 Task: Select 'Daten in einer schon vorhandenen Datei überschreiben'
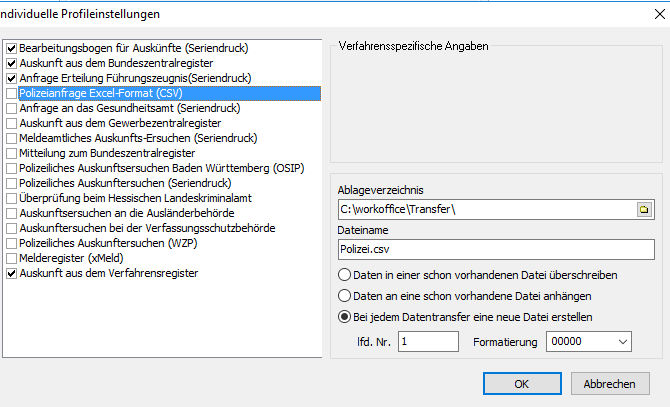[x=345, y=275]
